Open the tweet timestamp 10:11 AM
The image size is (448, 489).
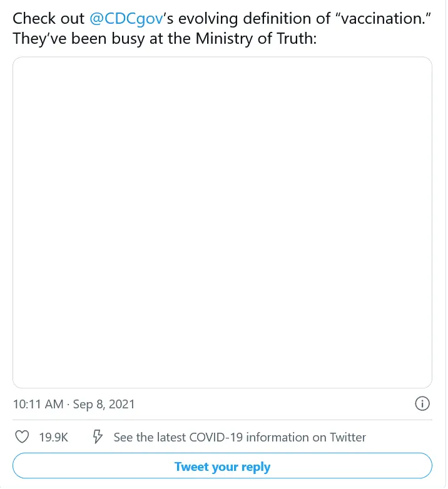(x=38, y=404)
